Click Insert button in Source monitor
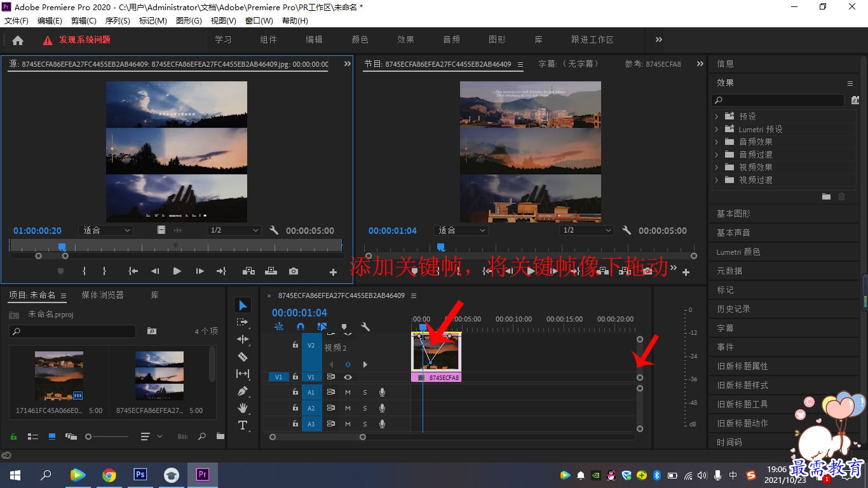 [248, 271]
